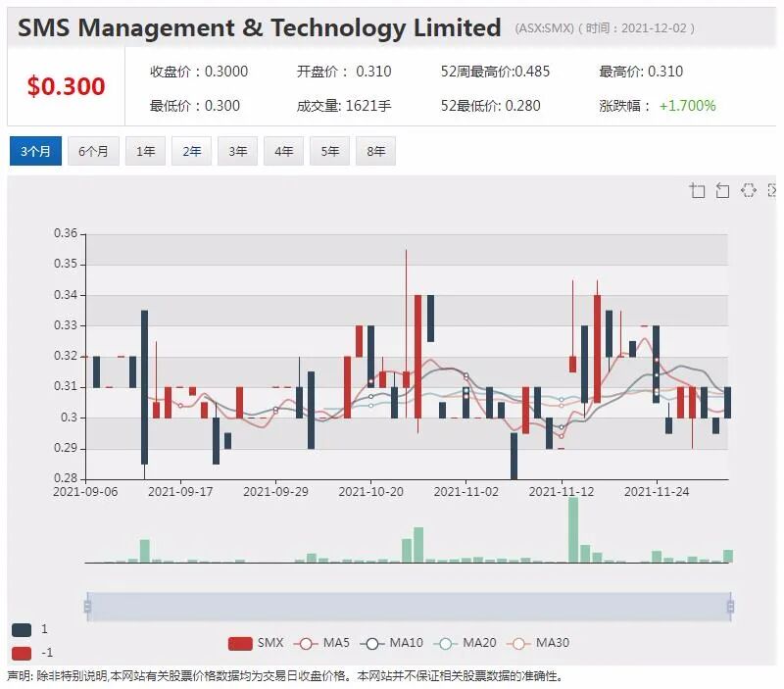
Task: Click the long dark candle after 2021-09-06 reaching 0.335
Action: (144, 387)
